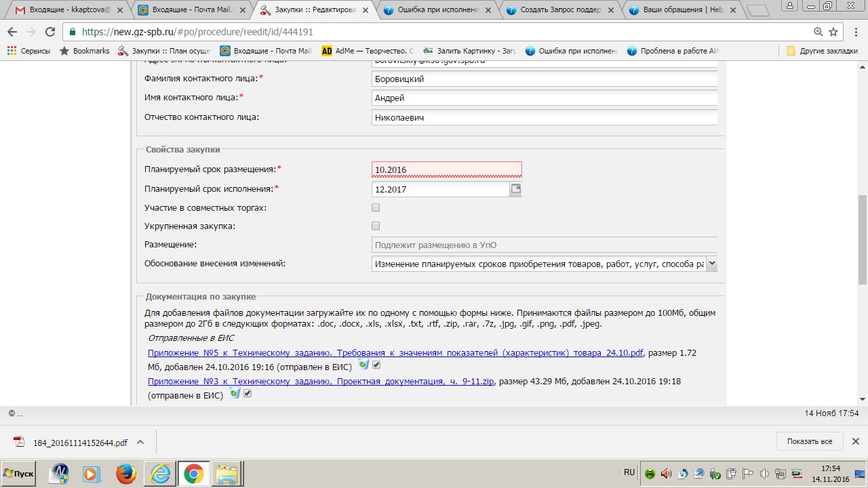Bookmark this page with the star
868x488 pixels.
pos(833,32)
